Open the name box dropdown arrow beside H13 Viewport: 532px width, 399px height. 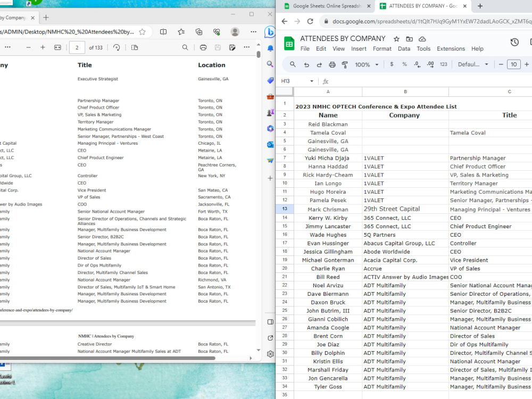pyautogui.click(x=311, y=81)
